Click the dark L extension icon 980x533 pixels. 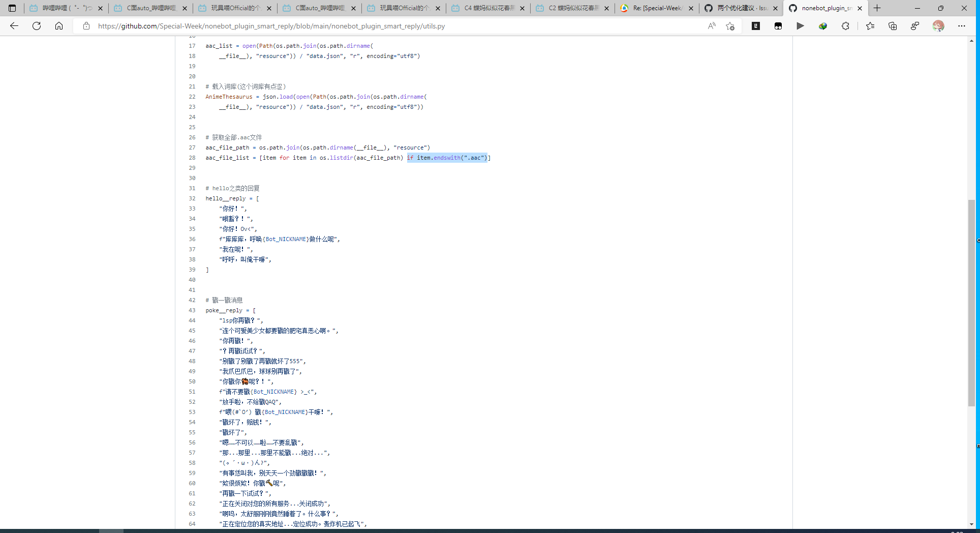coord(756,26)
